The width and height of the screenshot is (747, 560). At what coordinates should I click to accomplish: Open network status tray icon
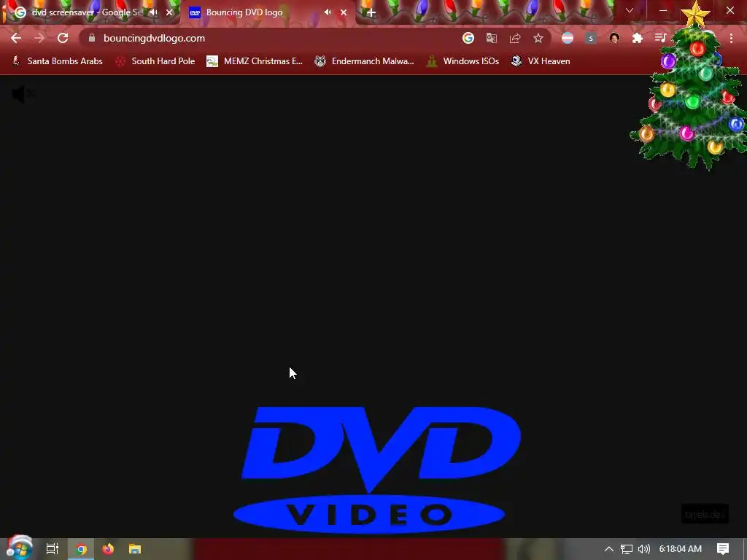click(627, 549)
